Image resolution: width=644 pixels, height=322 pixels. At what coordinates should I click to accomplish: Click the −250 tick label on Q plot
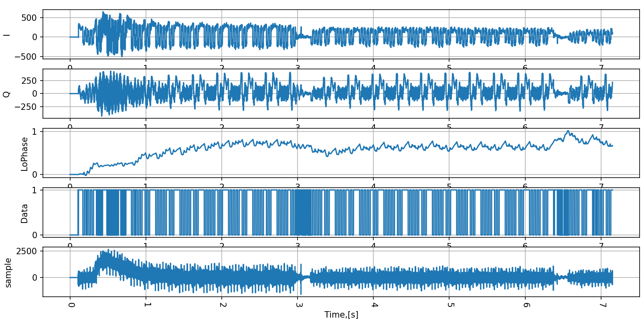coord(26,107)
